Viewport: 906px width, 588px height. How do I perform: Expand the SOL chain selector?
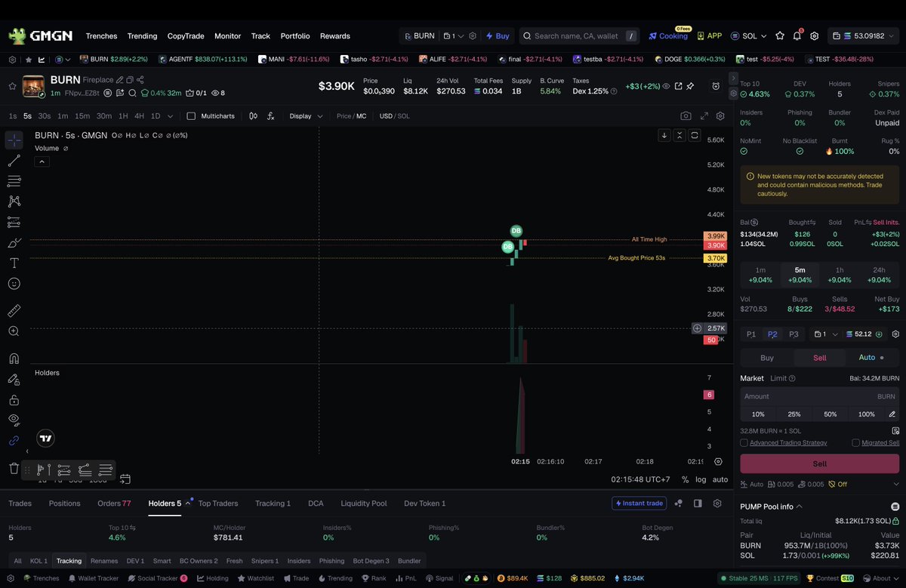click(x=748, y=35)
